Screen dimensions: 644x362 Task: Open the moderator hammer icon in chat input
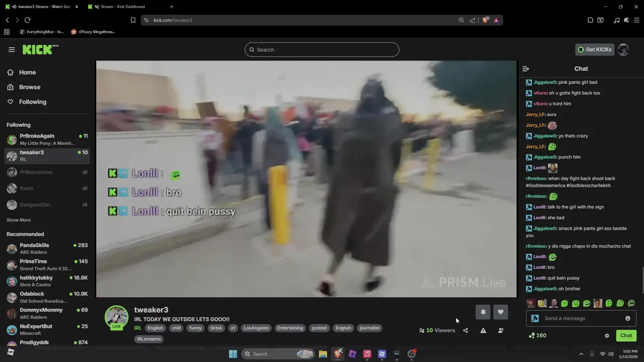click(x=535, y=318)
